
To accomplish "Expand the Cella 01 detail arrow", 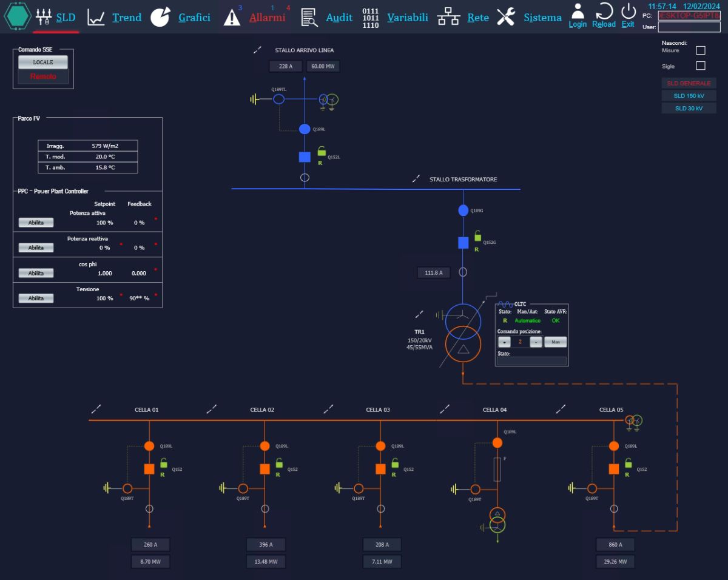I will [96, 410].
